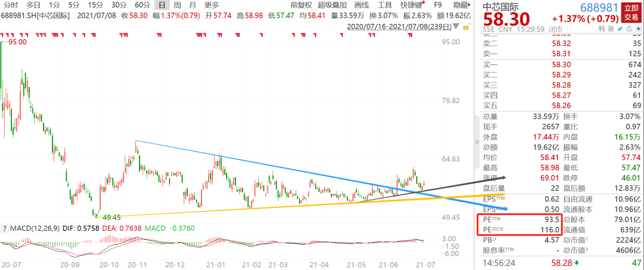
Task: Click the 盘后额 value 12.83万
Action: pyautogui.click(x=628, y=188)
